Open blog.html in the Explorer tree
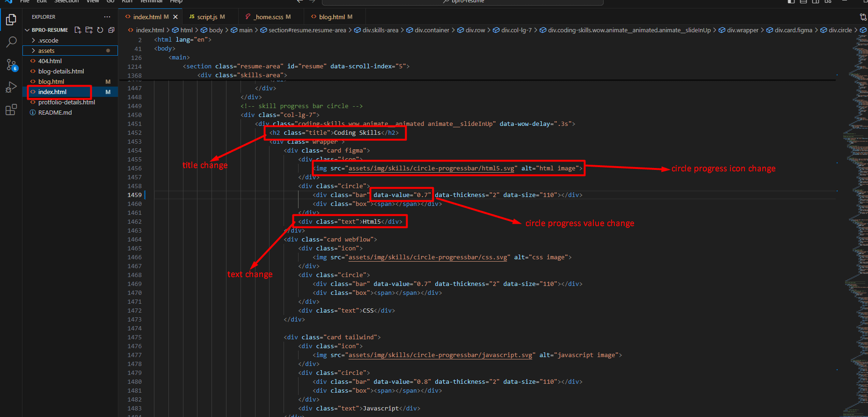Screen dimensions: 868x417 70,81
